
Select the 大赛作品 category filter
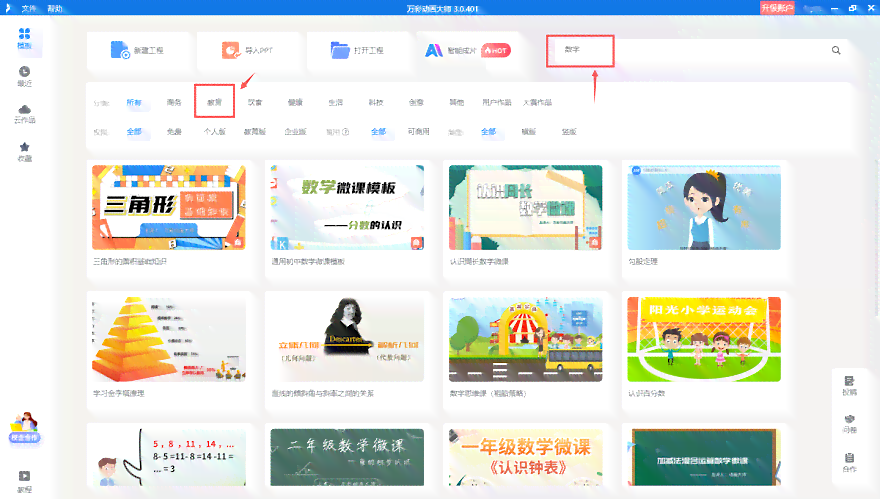[x=537, y=102]
